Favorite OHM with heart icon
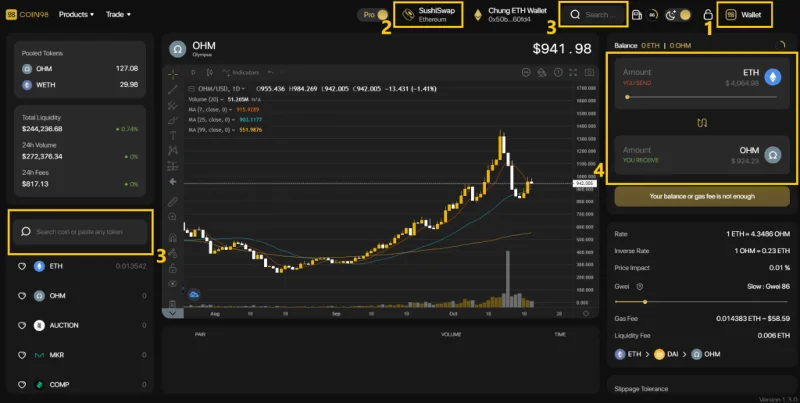The image size is (800, 403). [x=22, y=296]
